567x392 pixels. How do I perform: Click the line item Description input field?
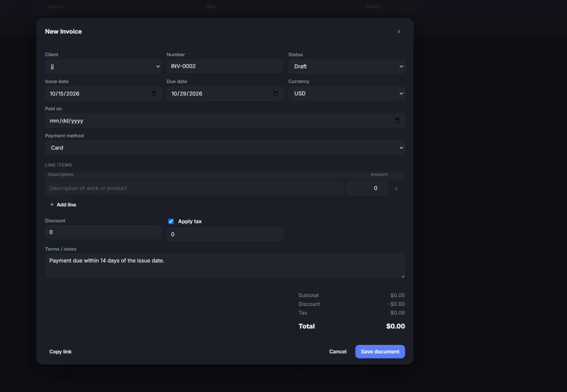tap(194, 188)
